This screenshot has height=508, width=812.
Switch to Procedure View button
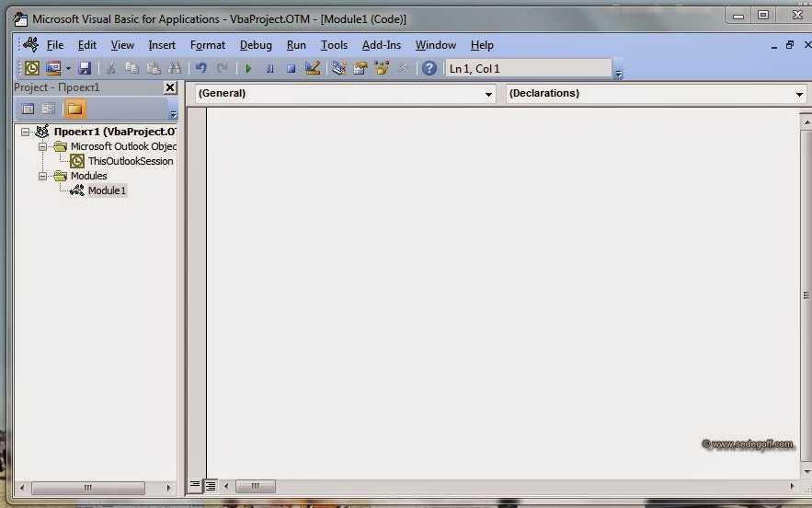(194, 486)
